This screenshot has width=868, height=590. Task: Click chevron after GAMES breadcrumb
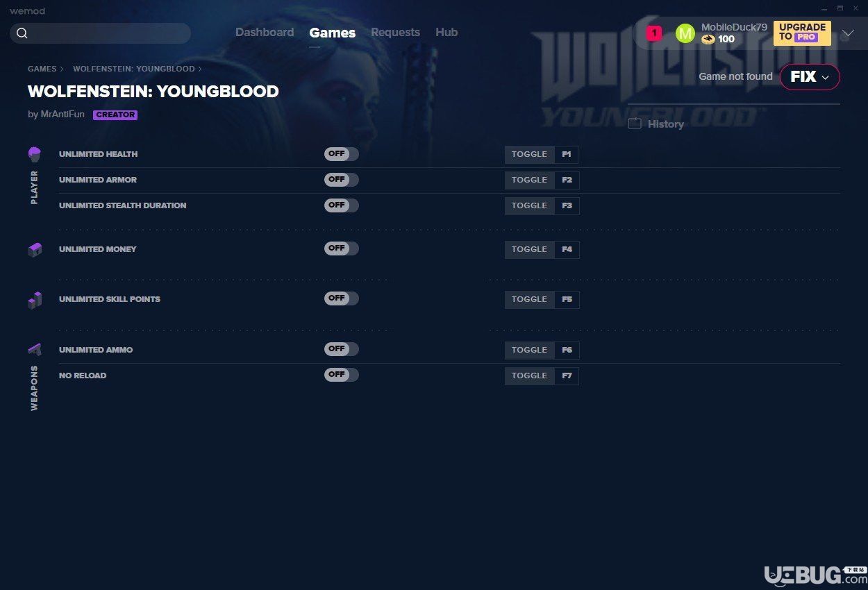62,69
